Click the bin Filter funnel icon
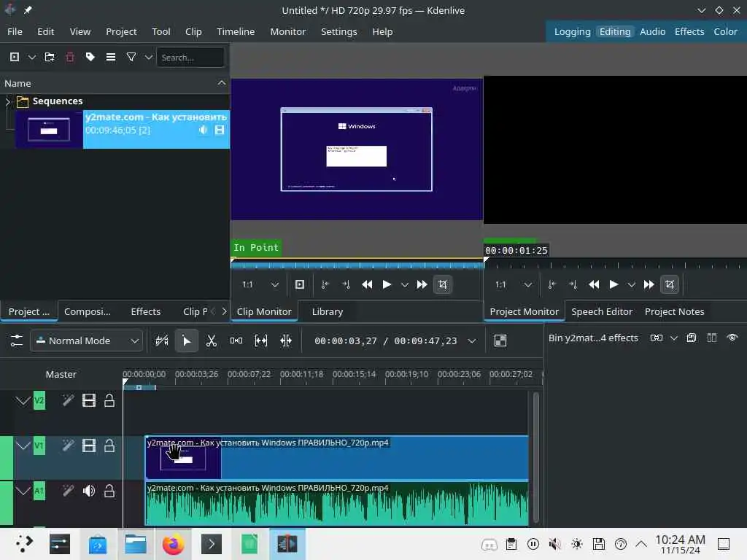747x560 pixels. click(x=131, y=57)
